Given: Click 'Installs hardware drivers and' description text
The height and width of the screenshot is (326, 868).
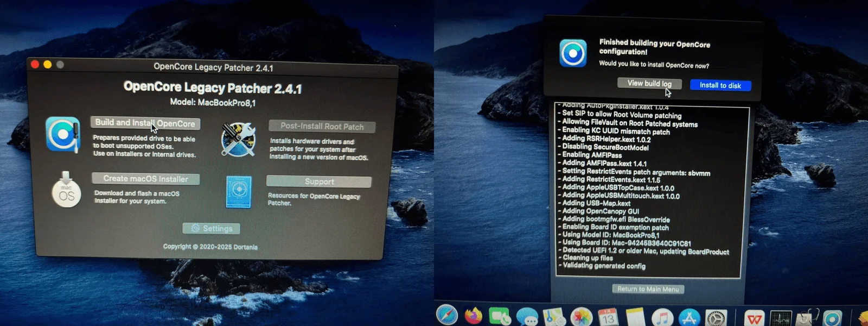Looking at the screenshot, I should pyautogui.click(x=312, y=141).
